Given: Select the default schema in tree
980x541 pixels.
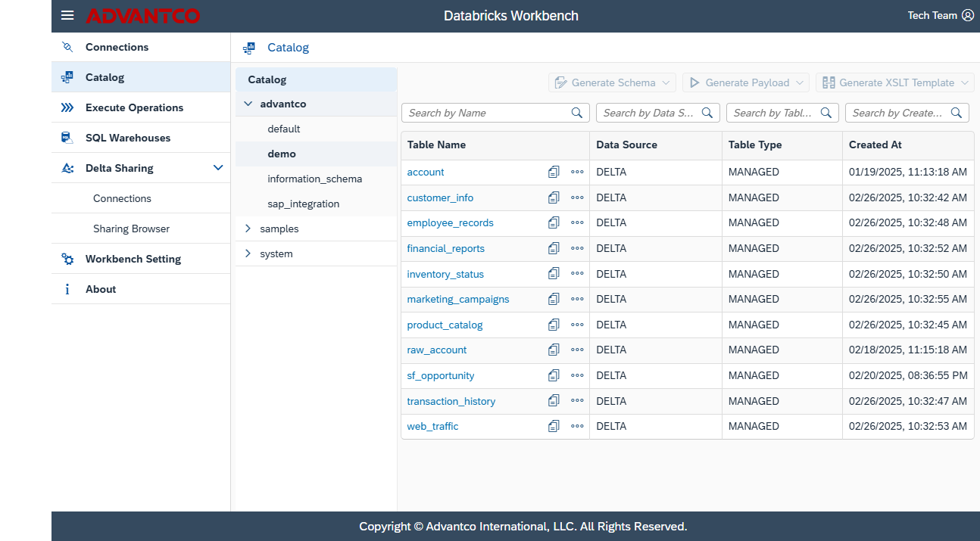Looking at the screenshot, I should pos(317,129).
